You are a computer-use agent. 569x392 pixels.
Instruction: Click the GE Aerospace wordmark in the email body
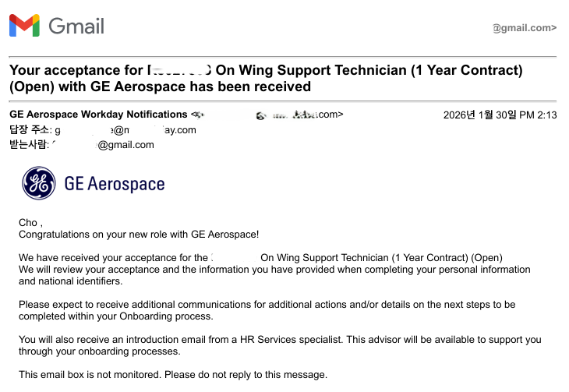click(x=115, y=184)
